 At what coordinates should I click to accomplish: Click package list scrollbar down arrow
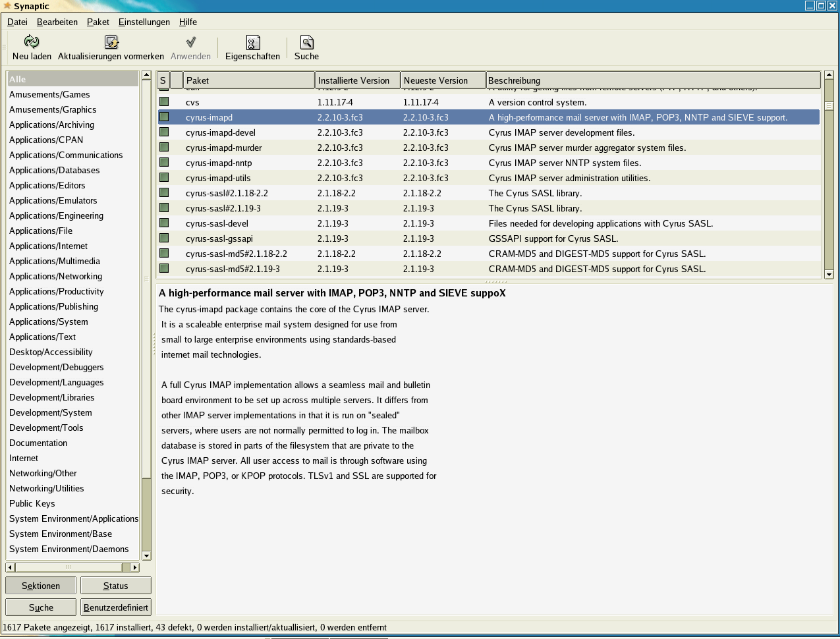tap(829, 274)
